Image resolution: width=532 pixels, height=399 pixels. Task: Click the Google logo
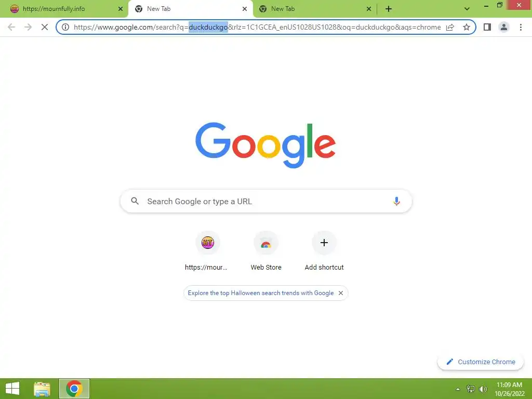click(265, 145)
